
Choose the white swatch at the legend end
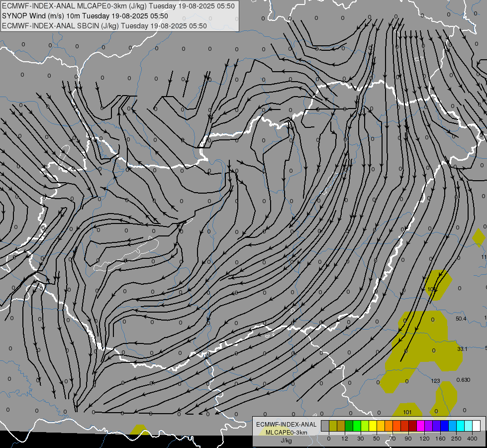477,426
